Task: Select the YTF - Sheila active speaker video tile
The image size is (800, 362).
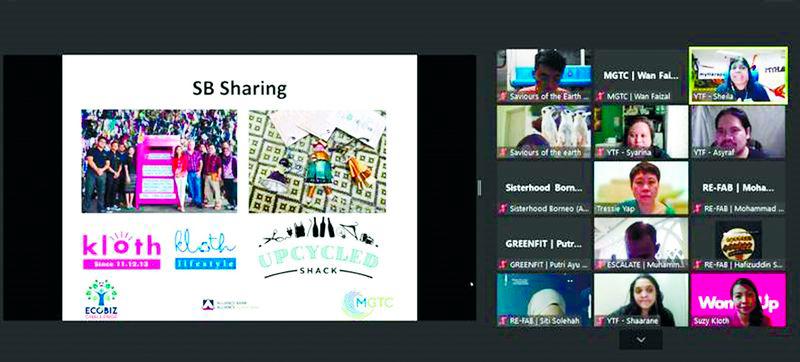Action: pyautogui.click(x=738, y=76)
